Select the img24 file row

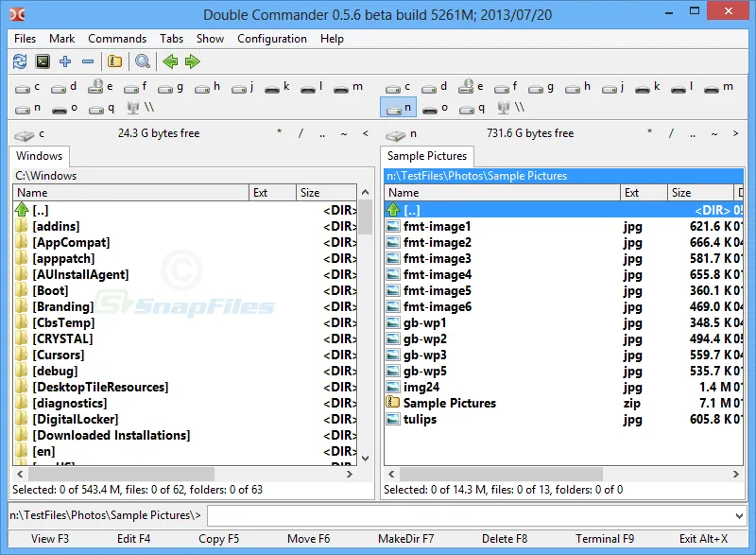click(x=563, y=387)
